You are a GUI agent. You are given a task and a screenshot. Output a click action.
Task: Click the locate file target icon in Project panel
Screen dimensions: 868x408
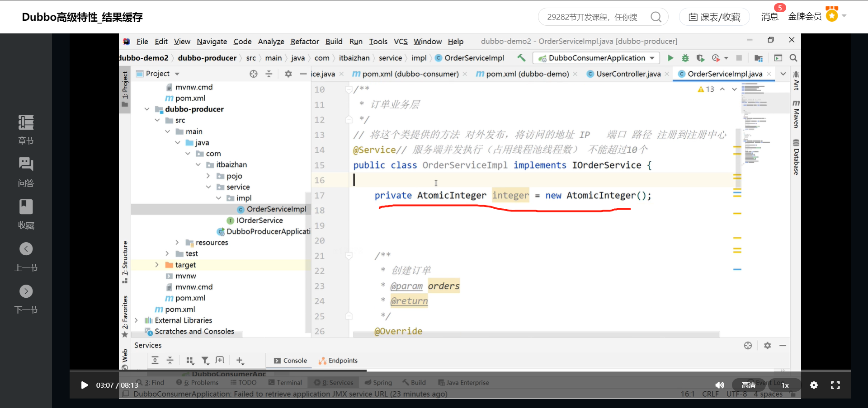coord(254,74)
